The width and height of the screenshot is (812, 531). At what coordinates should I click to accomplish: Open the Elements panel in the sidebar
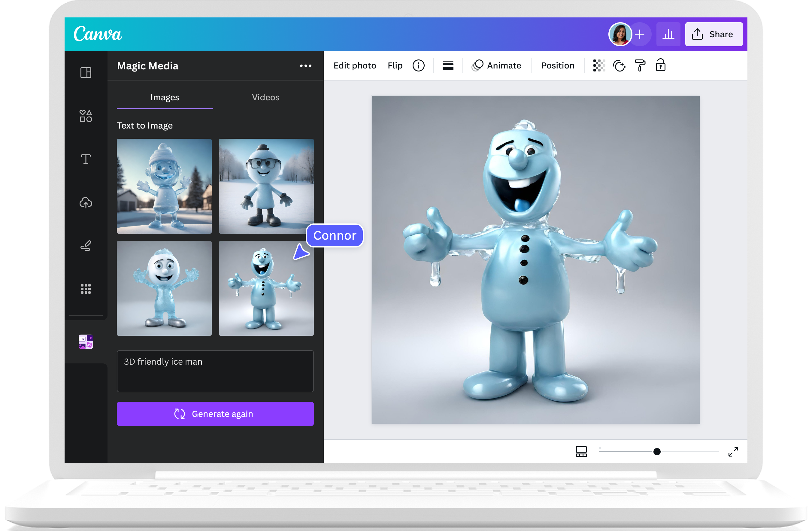click(x=86, y=116)
